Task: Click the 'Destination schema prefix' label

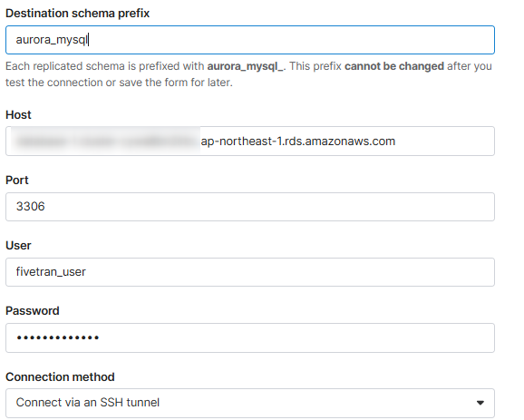Action: (78, 14)
